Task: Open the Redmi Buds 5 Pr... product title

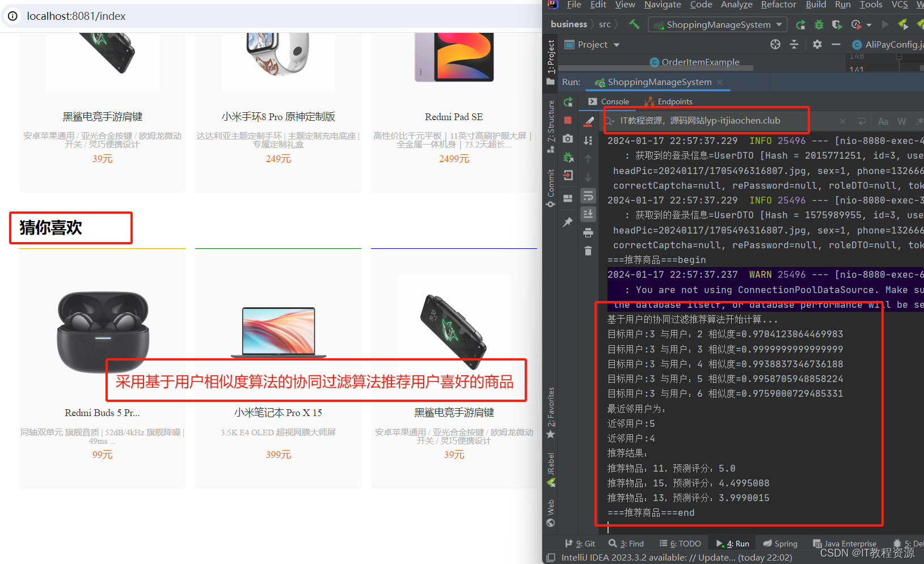Action: 102,413
